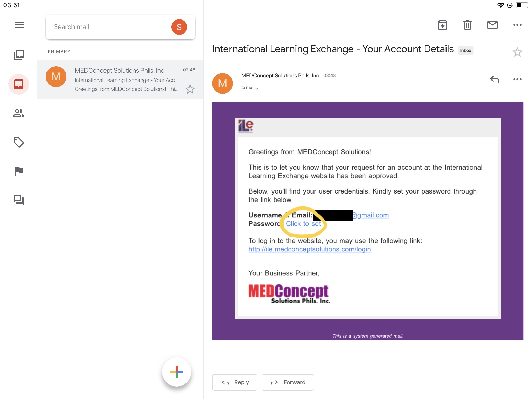Viewport: 532px width, 399px height.
Task: Tap the 03:51 clock in the status bar
Action: (x=12, y=5)
